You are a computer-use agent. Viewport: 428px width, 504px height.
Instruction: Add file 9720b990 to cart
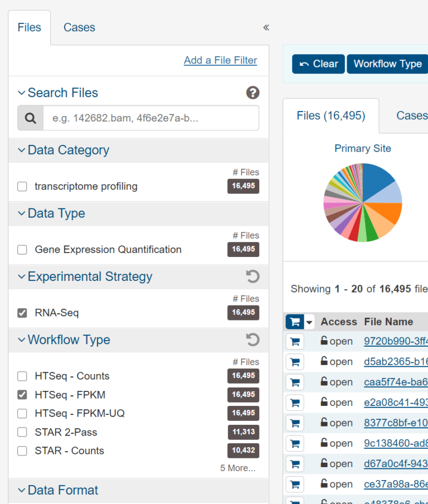pos(295,341)
